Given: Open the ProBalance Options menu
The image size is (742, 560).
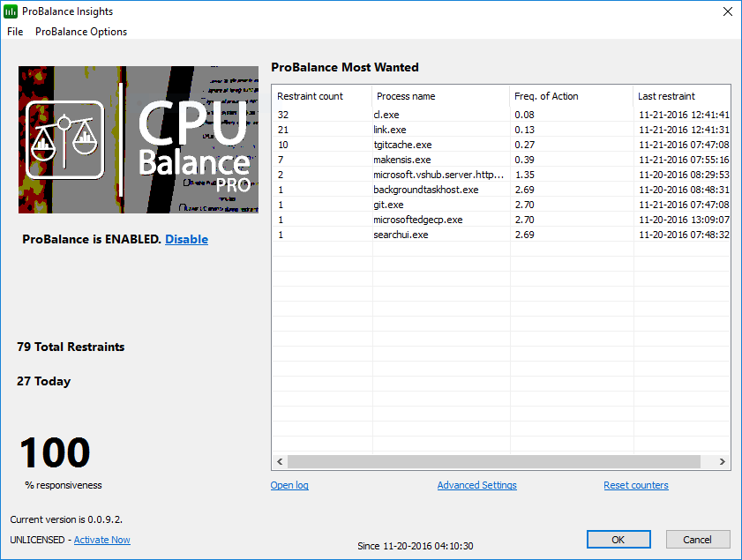Looking at the screenshot, I should coord(81,32).
